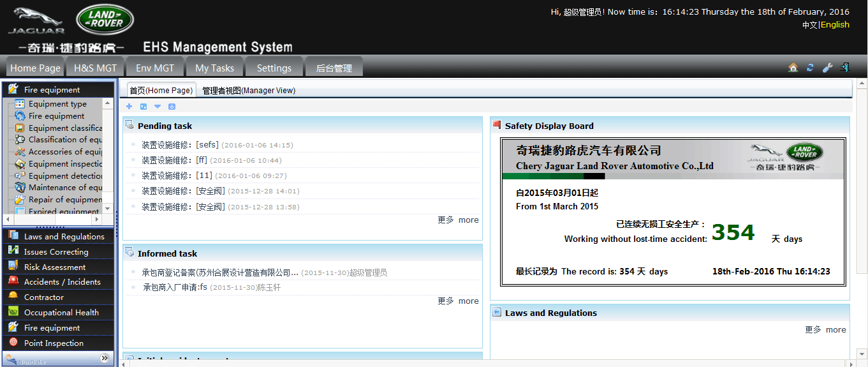Switch language to English
Viewport: 868px width, 367px height.
coord(835,24)
